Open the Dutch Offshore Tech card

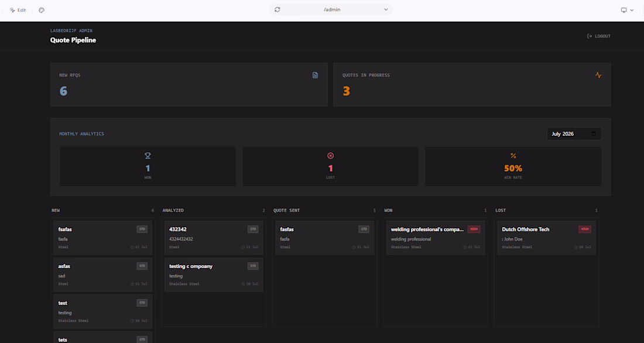(x=546, y=238)
